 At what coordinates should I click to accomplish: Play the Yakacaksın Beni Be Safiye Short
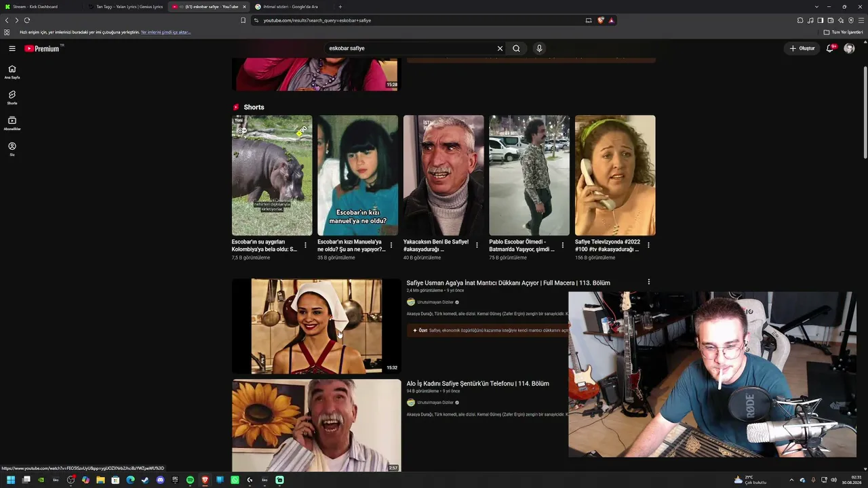[x=443, y=176]
